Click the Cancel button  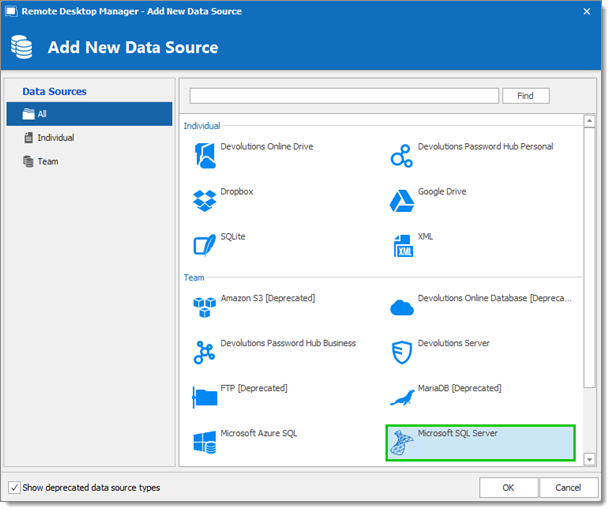tap(568, 487)
